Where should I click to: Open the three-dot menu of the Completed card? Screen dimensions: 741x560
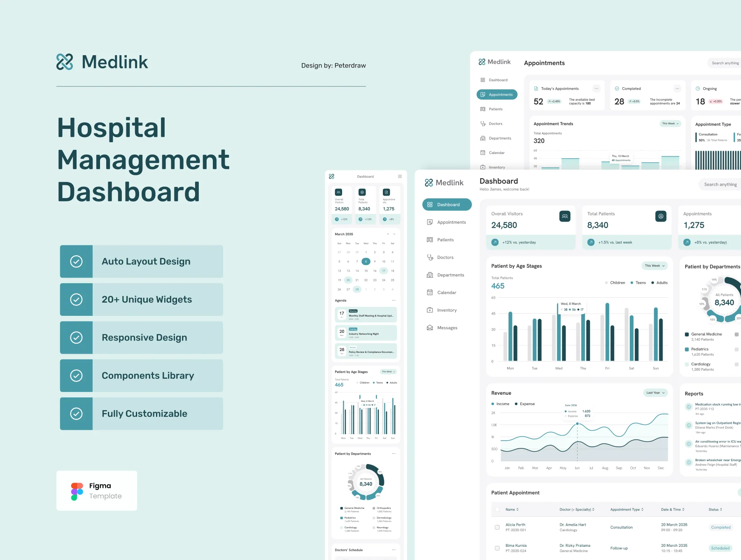(677, 89)
